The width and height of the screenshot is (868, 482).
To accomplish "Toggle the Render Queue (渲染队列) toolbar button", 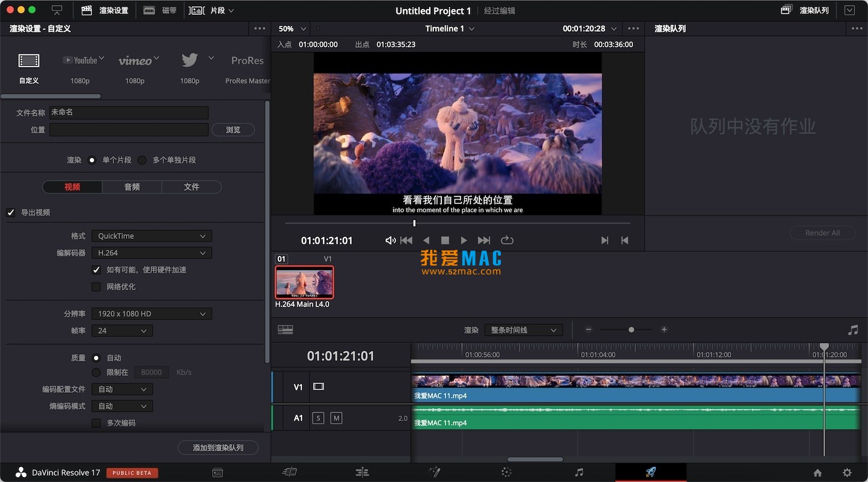I will coord(805,10).
